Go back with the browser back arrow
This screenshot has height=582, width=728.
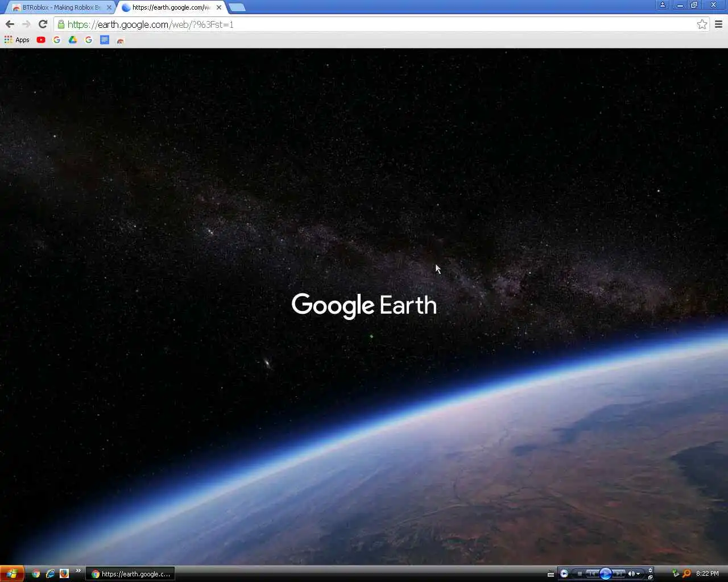click(x=10, y=24)
